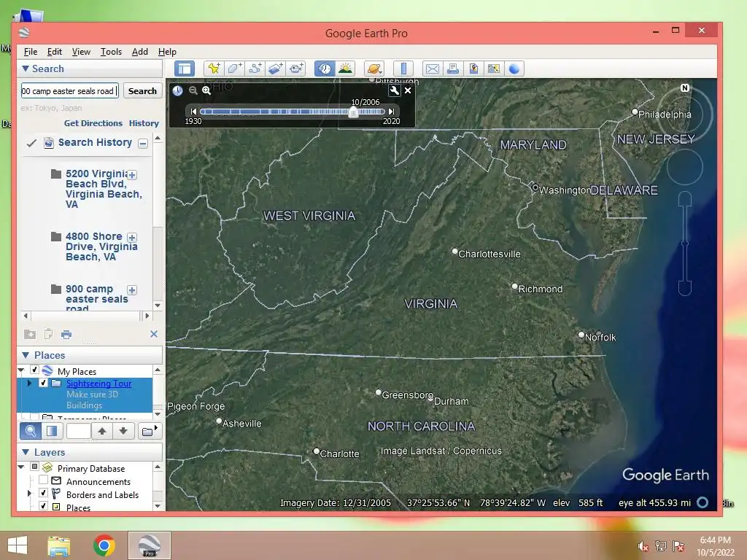Image resolution: width=747 pixels, height=560 pixels.
Task: Add a placemark with the pushpin icon
Action: 214,69
